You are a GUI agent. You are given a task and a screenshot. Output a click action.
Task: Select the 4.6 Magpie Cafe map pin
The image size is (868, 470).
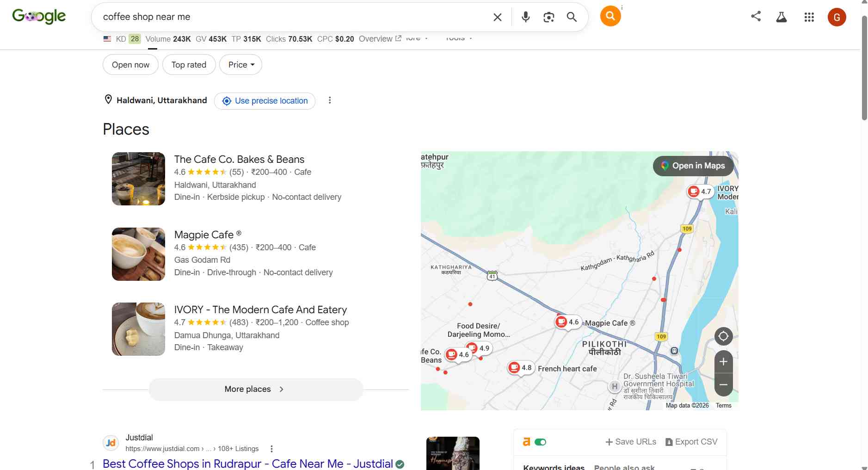[x=568, y=322]
